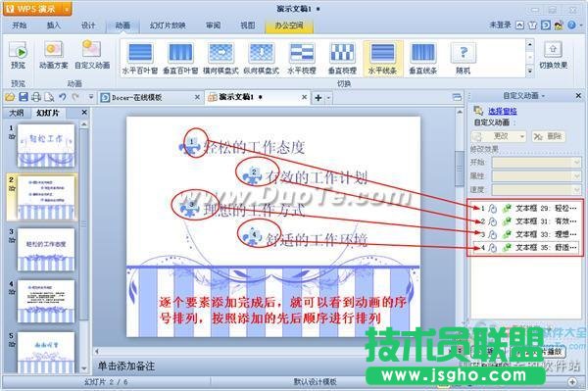Select slide 5 thumbnail

tap(46, 353)
